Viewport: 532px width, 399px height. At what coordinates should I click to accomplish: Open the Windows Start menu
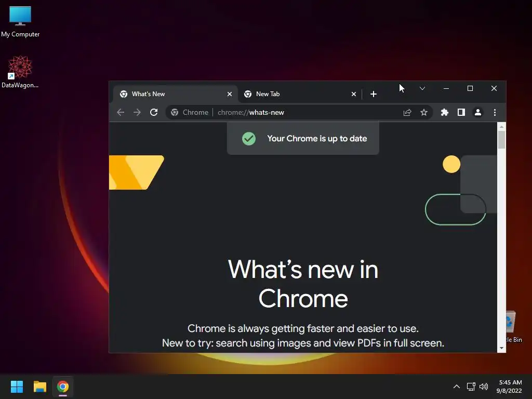tap(17, 387)
